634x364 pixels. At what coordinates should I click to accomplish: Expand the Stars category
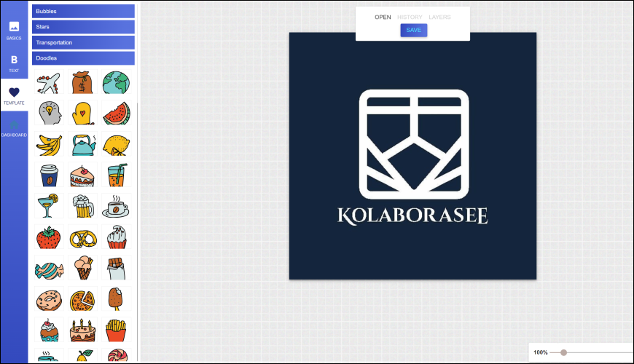tap(83, 27)
